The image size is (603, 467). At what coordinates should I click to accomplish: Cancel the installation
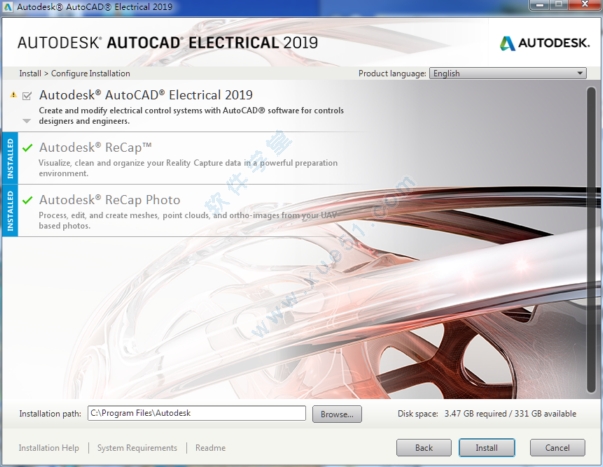tap(557, 447)
